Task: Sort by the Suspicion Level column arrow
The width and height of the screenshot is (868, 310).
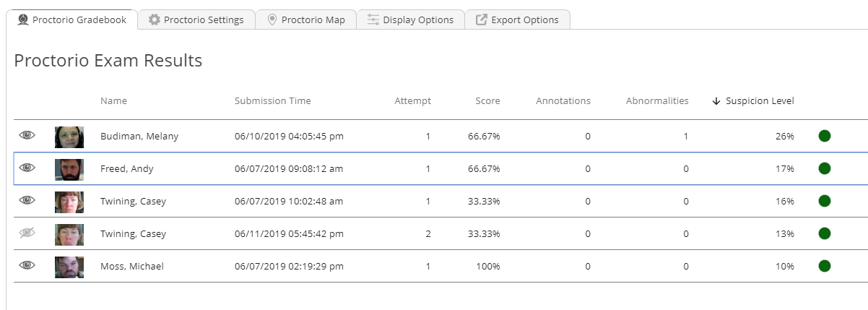Action: 716,101
